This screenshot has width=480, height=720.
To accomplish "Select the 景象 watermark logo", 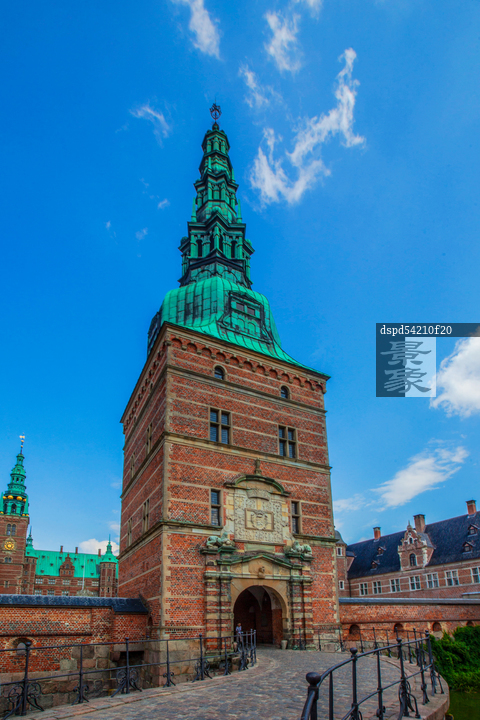I will pyautogui.click(x=406, y=366).
